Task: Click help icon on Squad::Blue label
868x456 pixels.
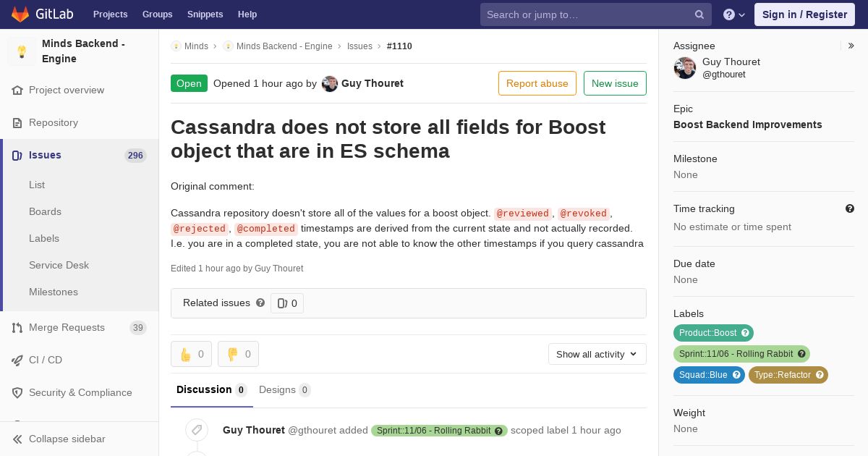Action: 736,375
